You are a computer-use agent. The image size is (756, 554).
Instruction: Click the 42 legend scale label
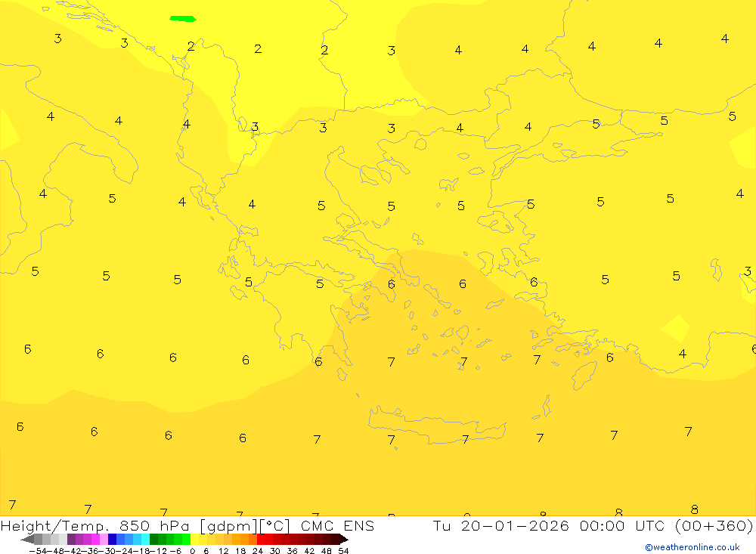tap(309, 551)
